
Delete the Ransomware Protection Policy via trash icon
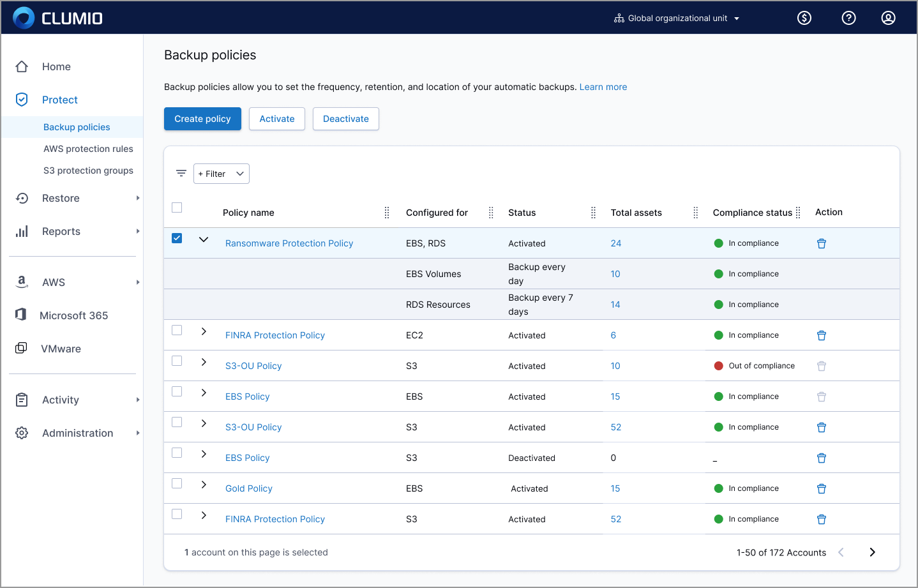[822, 243]
